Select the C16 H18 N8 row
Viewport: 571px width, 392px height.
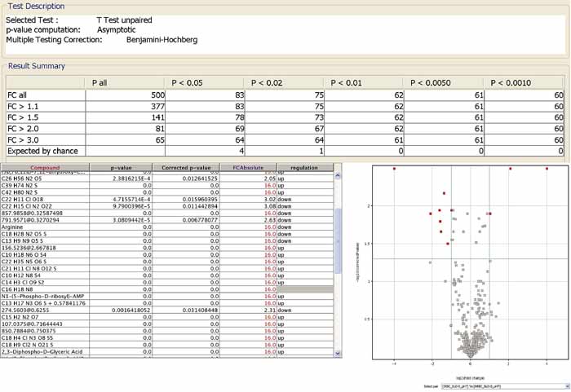(166, 289)
